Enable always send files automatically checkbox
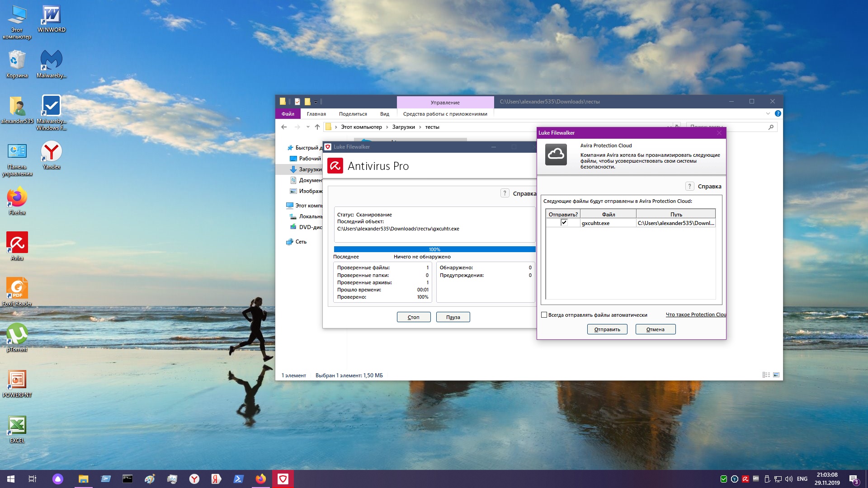Screen dimensions: 868x488 pyautogui.click(x=544, y=315)
